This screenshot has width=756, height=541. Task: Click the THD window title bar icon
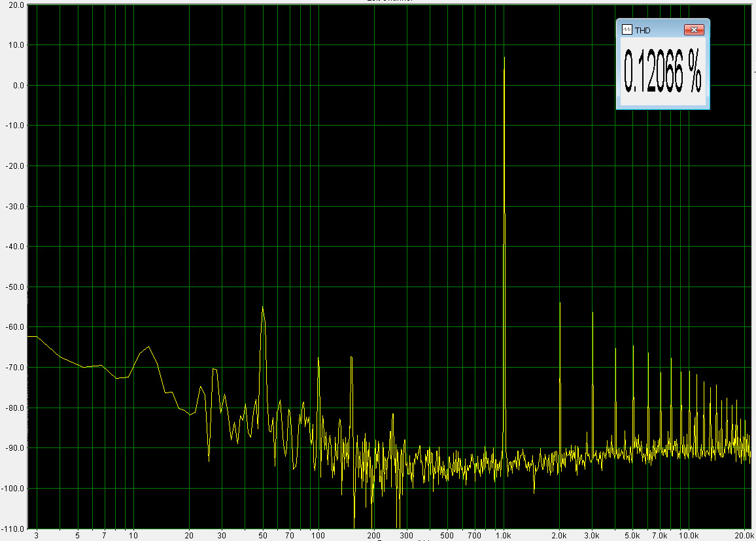[x=627, y=30]
